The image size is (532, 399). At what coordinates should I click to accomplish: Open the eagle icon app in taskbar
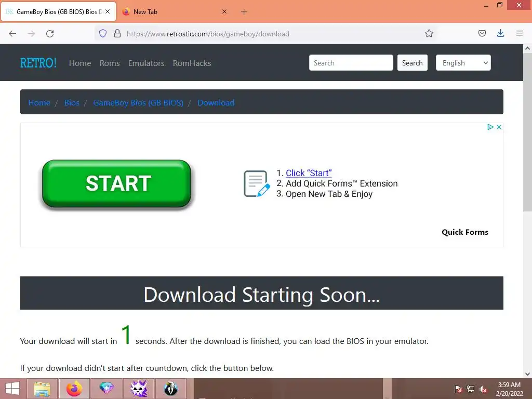[171, 389]
